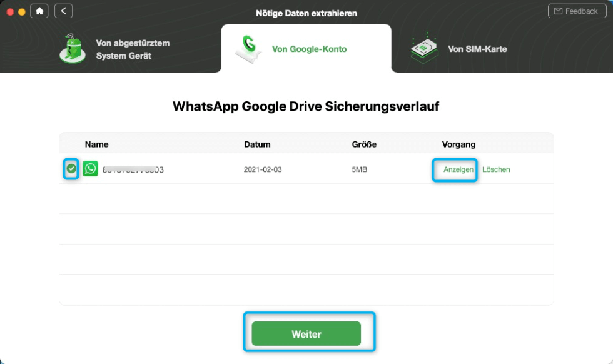Screen dimensions: 613x364
Task: Click the envelope icon in Feedback button
Action: pyautogui.click(x=558, y=11)
